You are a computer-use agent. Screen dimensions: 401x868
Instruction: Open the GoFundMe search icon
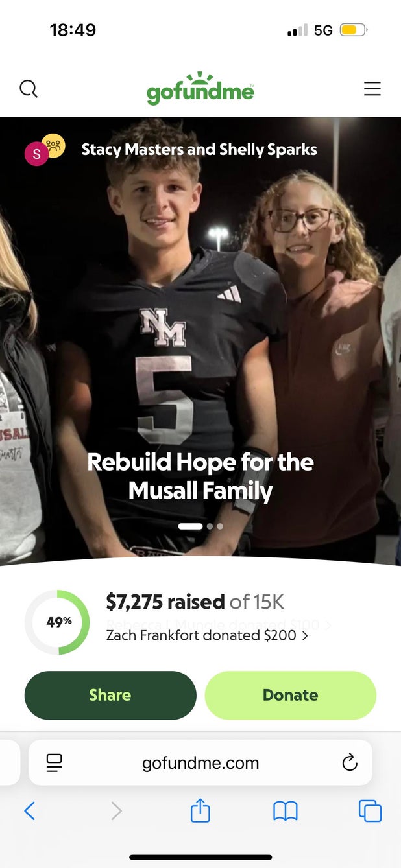coord(29,88)
